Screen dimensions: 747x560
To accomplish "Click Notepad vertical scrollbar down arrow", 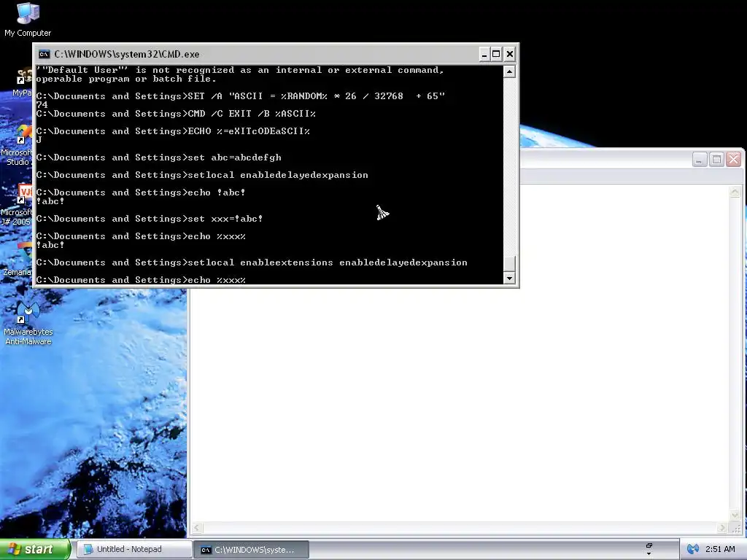I will click(735, 516).
